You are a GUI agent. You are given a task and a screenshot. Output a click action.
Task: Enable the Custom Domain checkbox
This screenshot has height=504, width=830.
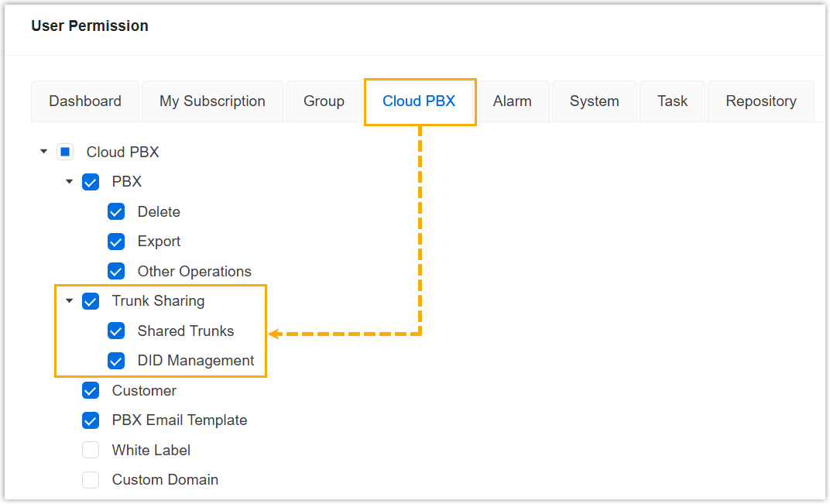pyautogui.click(x=91, y=480)
